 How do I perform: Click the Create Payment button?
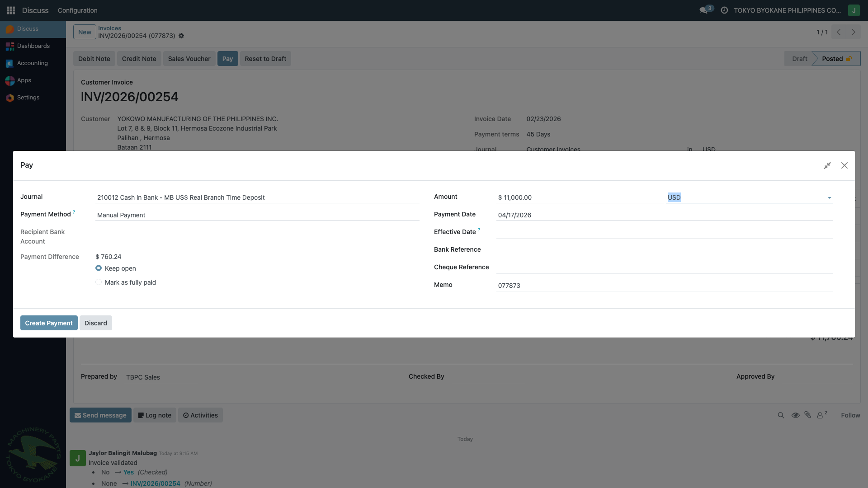[x=48, y=323]
